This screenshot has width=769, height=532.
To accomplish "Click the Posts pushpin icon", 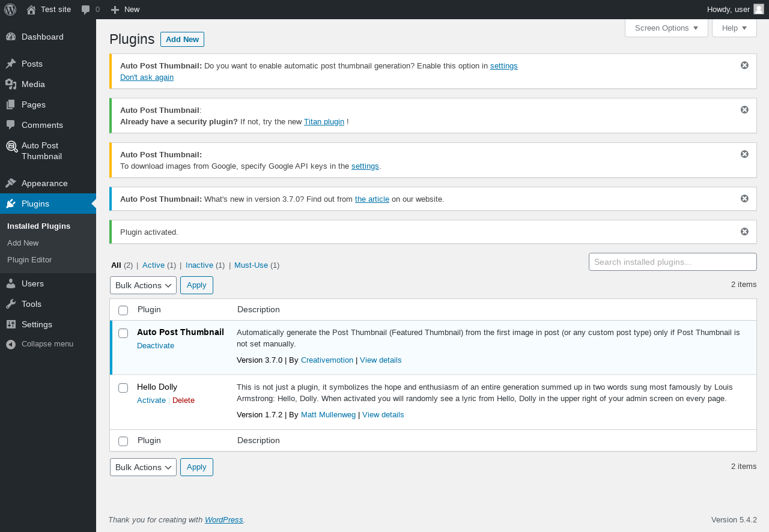I will click(11, 64).
